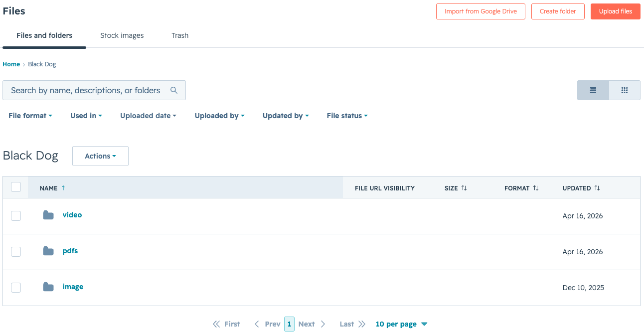Click Apr 16, 2026 in video row
Screen dimensions: 644x334
[583, 216]
